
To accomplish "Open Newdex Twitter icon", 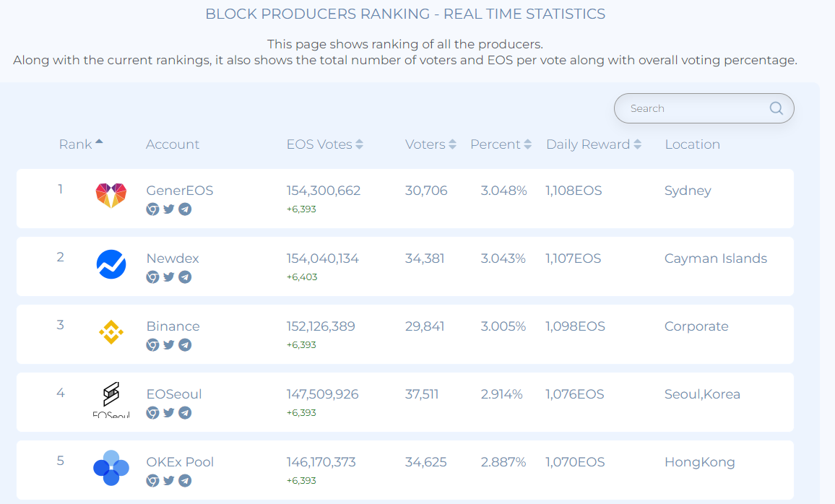I will click(x=169, y=277).
